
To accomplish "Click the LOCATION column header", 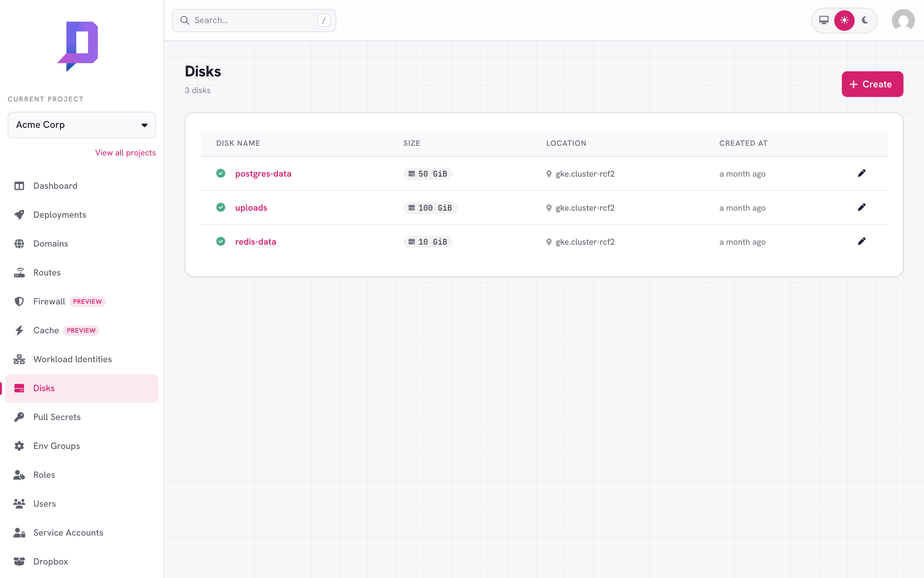I will click(566, 143).
